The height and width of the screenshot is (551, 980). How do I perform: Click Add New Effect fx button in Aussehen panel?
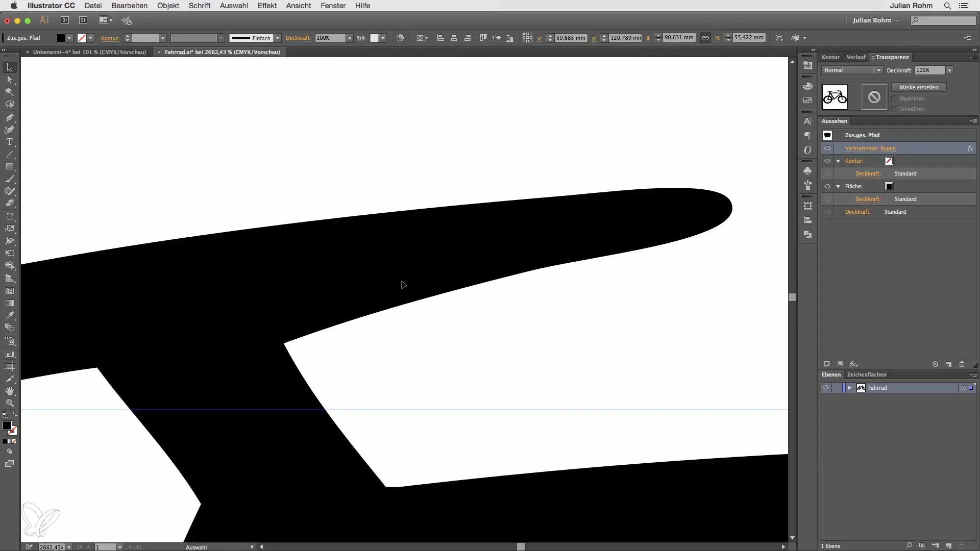coord(853,364)
